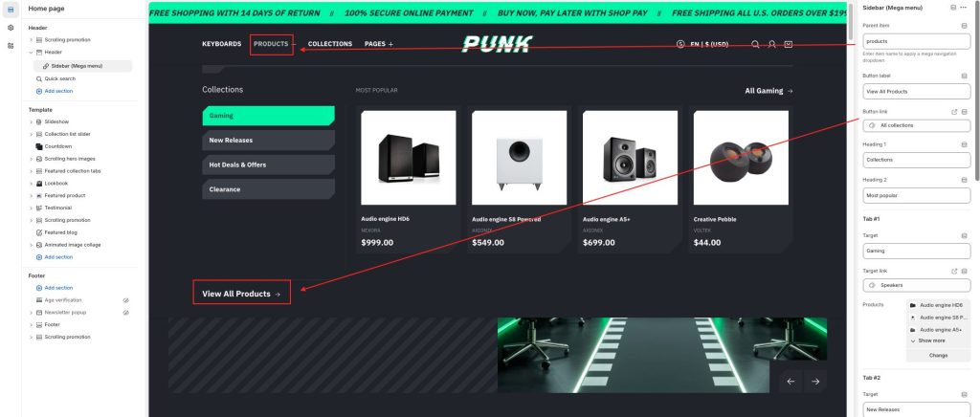Open the app embeds icon in left rail
This screenshot has width=980, height=417.
coord(11,46)
